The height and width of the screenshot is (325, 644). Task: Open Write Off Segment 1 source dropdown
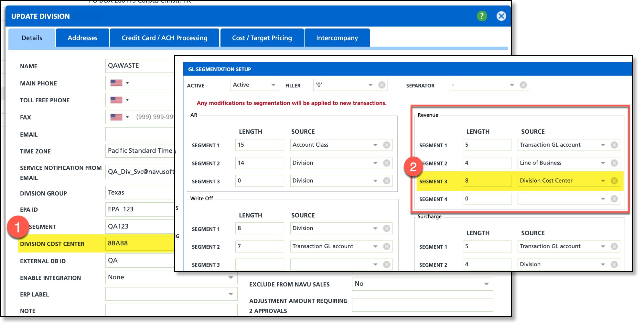375,228
